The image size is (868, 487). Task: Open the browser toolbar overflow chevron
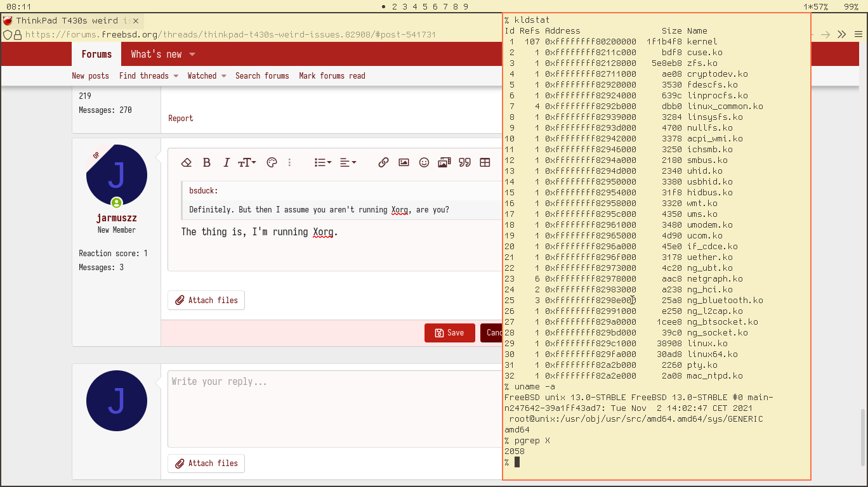pos(842,34)
